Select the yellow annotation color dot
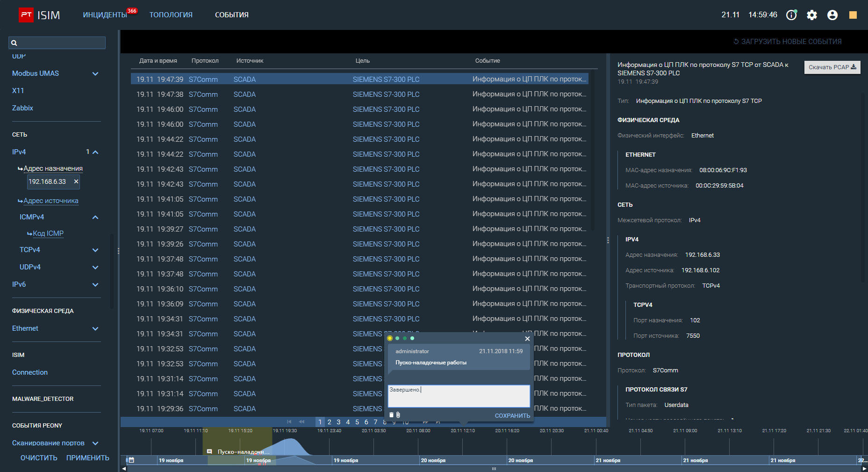This screenshot has height=472, width=868. pos(390,338)
